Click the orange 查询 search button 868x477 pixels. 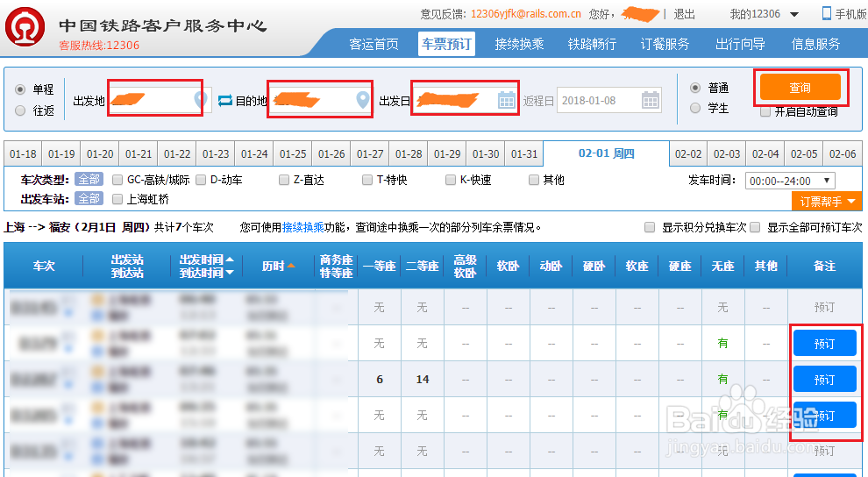point(800,87)
